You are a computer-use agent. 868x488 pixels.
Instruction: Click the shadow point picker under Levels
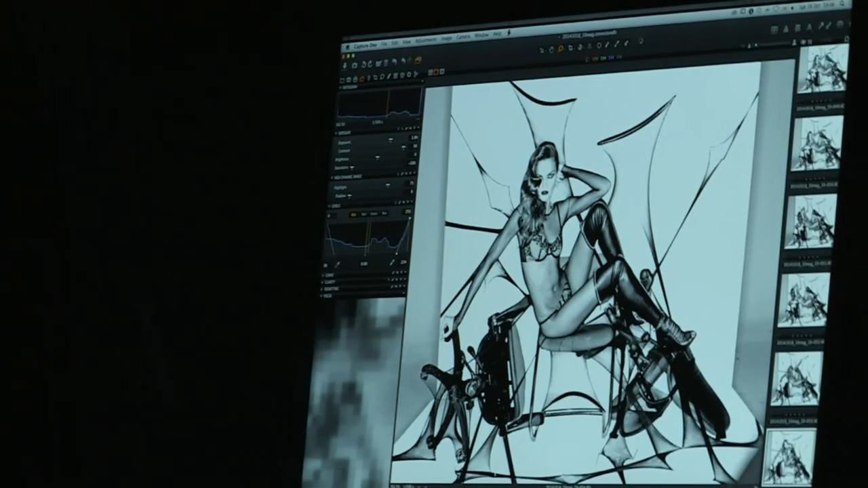point(337,264)
